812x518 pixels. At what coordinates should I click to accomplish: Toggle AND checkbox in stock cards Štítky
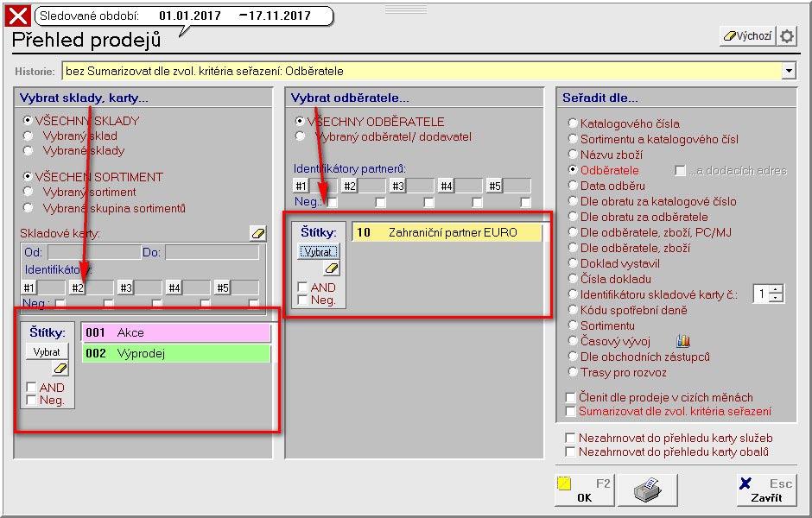pos(31,387)
